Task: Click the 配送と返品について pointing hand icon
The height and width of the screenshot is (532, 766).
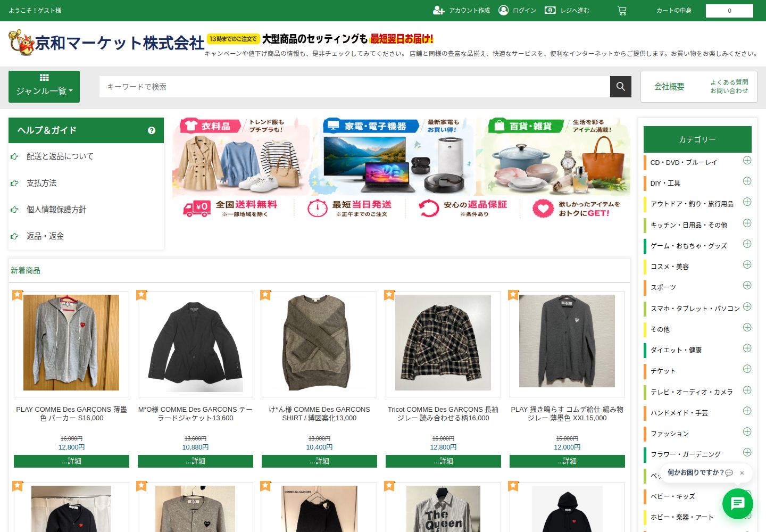Action: tap(14, 156)
